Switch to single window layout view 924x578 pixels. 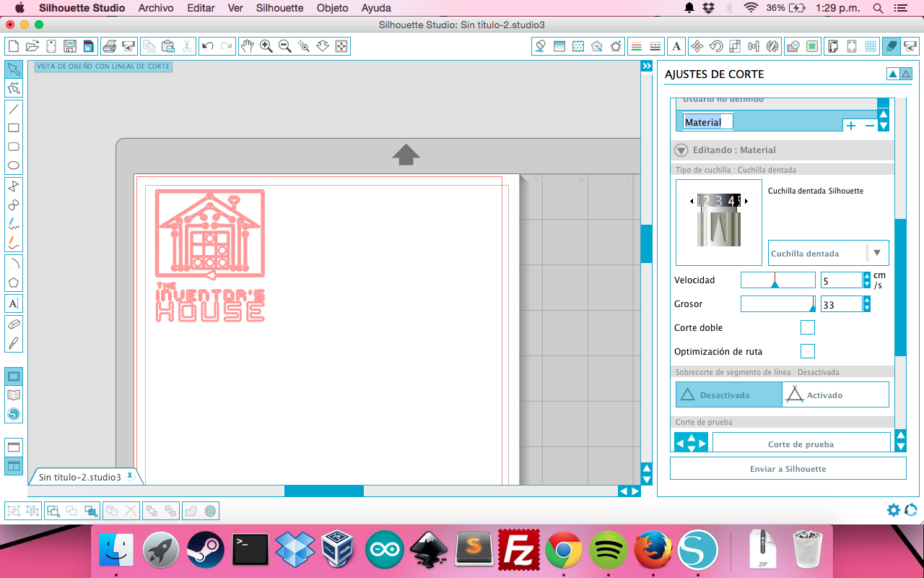(14, 447)
